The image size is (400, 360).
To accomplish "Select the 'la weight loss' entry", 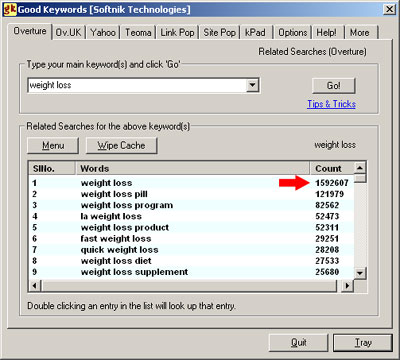I will coord(191,216).
